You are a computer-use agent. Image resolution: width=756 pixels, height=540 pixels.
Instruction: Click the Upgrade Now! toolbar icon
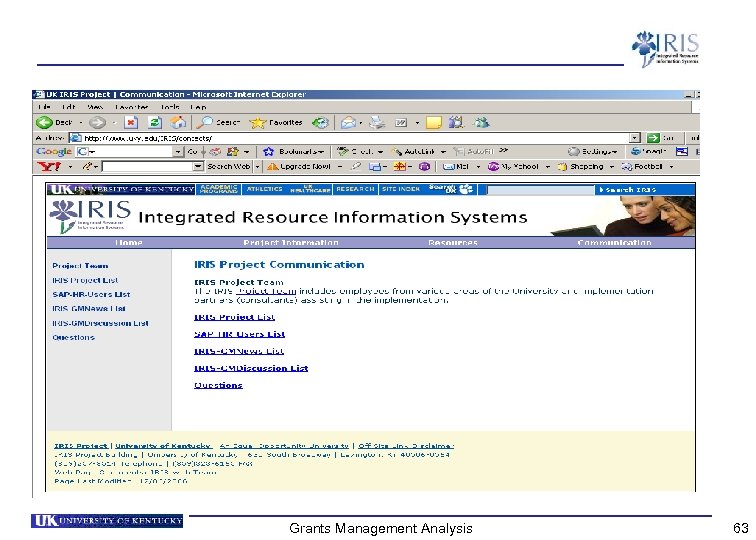tap(272, 166)
